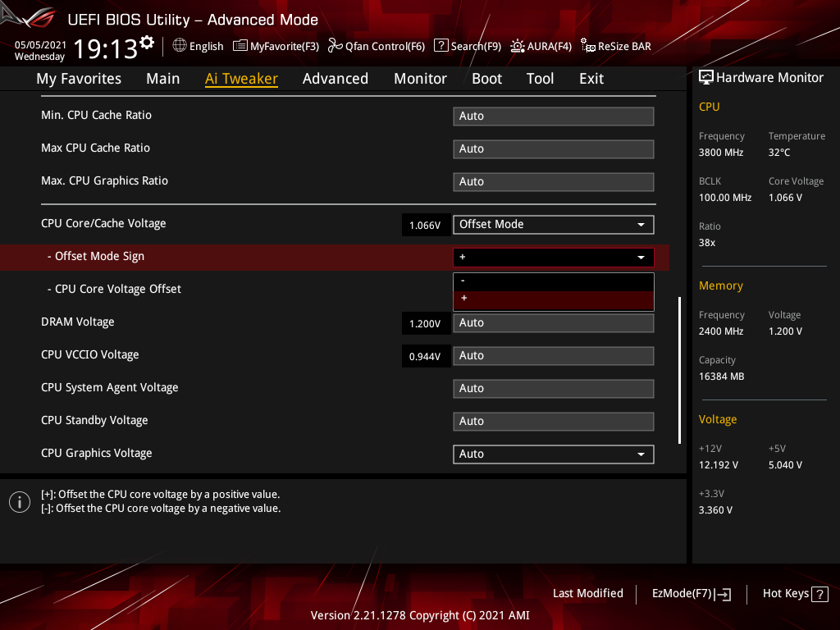Toggle ReSize BAR option
Screen dimensions: 840x630
615,46
